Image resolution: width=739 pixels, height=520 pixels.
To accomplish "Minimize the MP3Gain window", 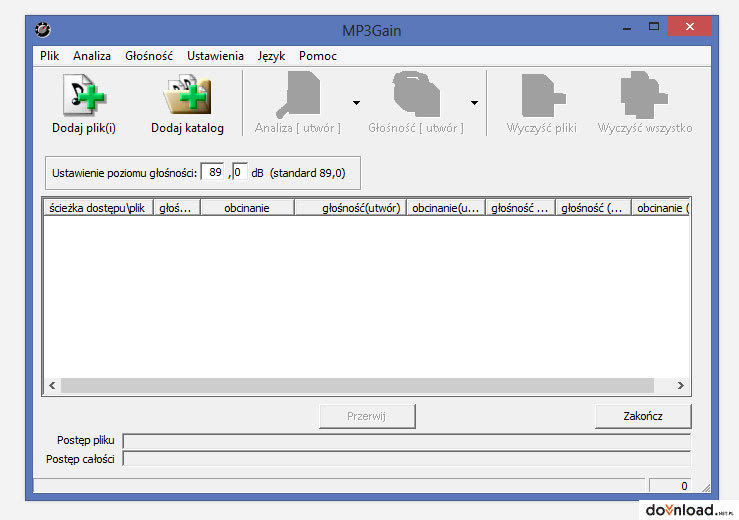I will click(626, 27).
